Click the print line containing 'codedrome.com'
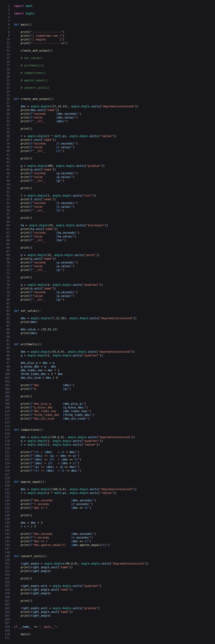 42,36
